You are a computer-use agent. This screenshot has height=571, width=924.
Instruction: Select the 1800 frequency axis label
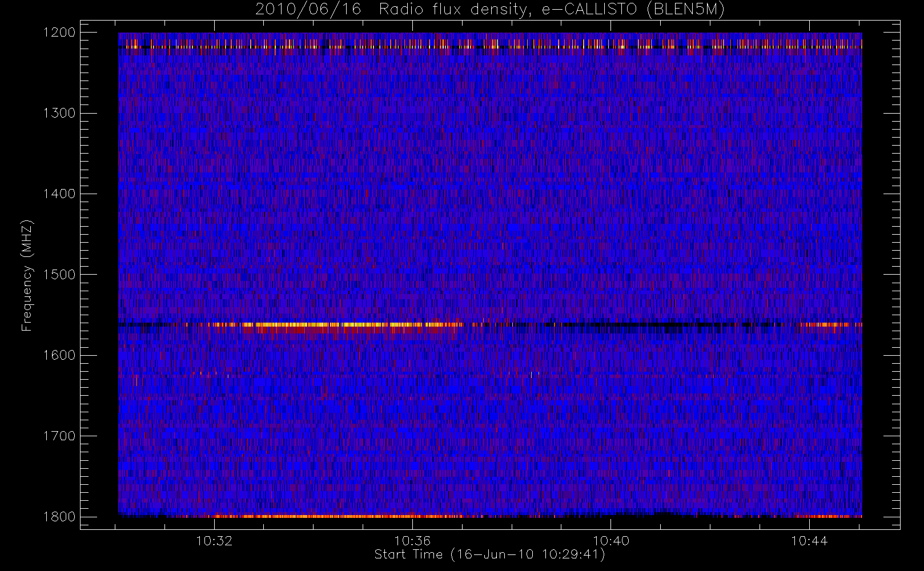(59, 517)
